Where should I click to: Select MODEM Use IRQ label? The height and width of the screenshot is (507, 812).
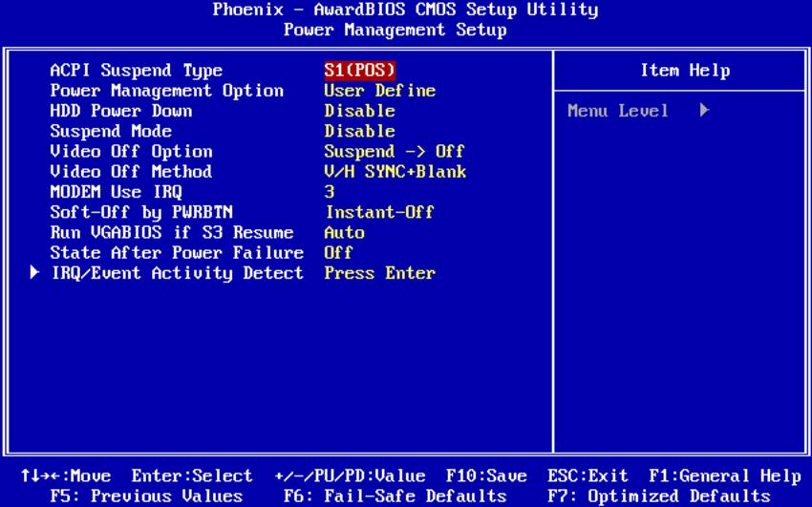click(116, 192)
